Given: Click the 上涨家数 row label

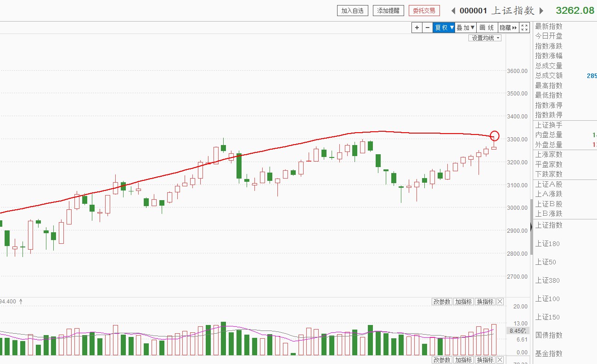Looking at the screenshot, I should pos(549,154).
